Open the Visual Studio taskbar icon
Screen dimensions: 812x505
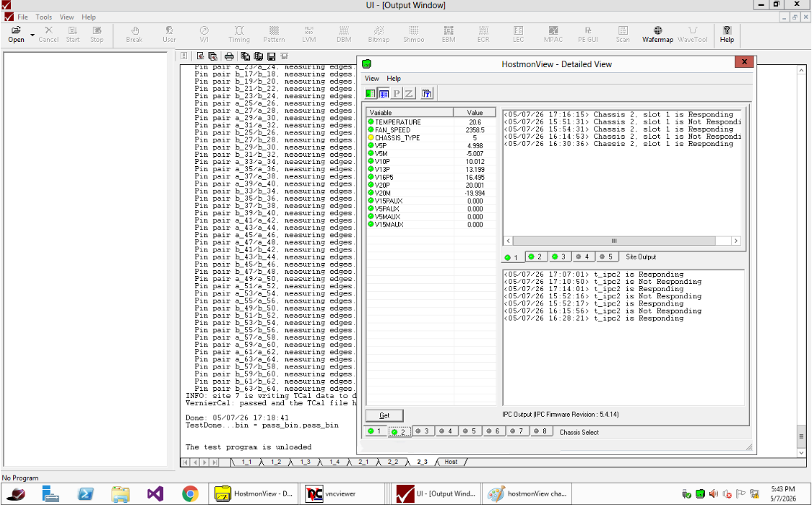155,493
